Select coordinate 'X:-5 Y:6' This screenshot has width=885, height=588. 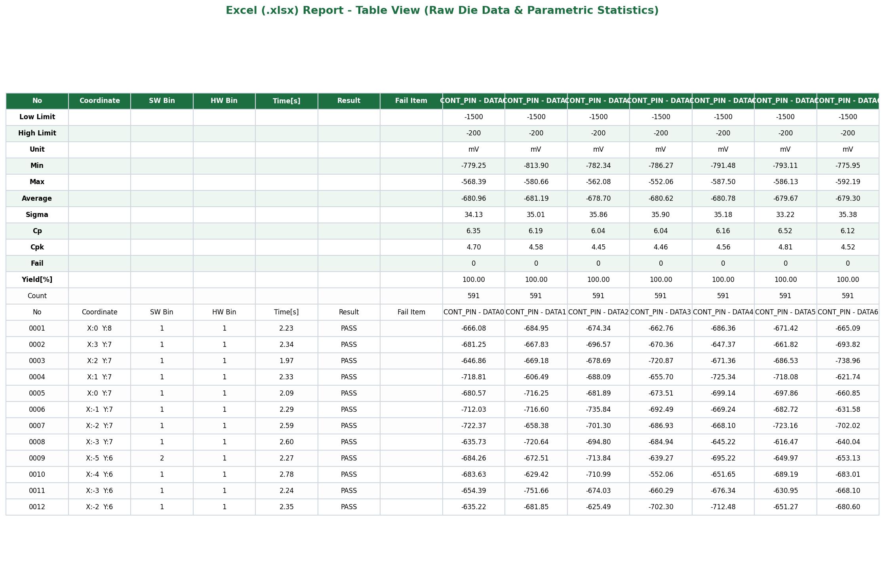click(99, 458)
